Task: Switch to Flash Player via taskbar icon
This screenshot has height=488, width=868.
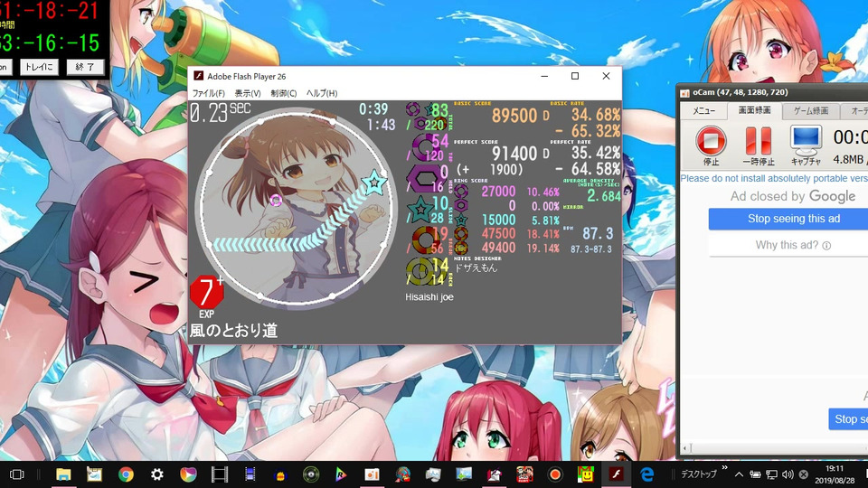Action: (x=616, y=474)
